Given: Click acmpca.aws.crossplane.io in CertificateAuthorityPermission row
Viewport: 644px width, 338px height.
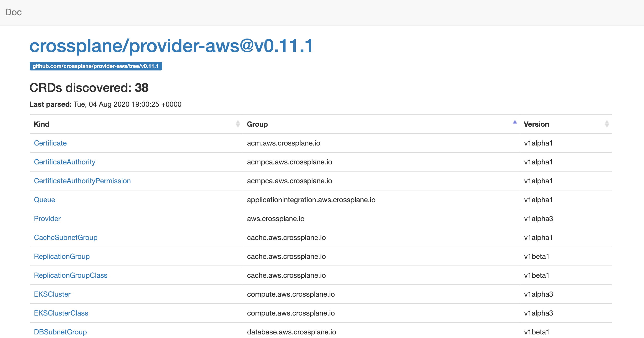Looking at the screenshot, I should click(x=290, y=181).
